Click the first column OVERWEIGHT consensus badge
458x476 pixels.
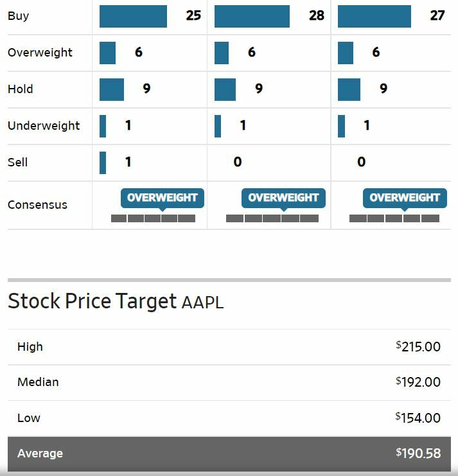[x=162, y=198]
